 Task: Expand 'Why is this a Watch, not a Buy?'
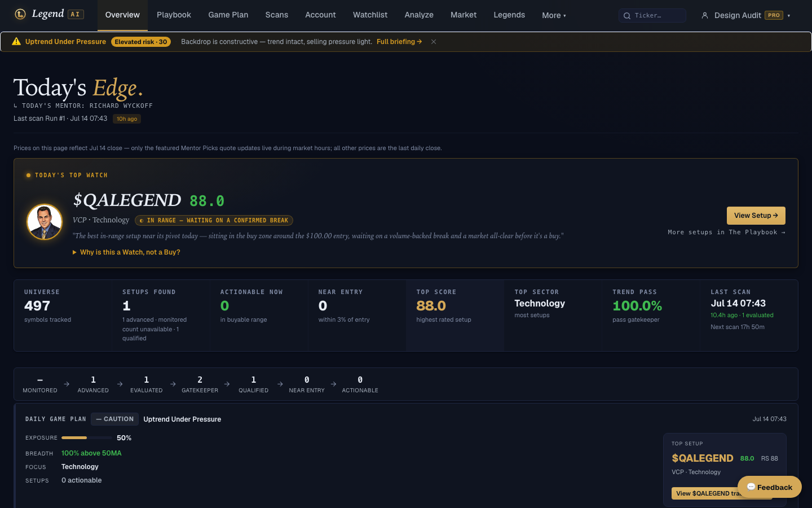[x=126, y=252]
